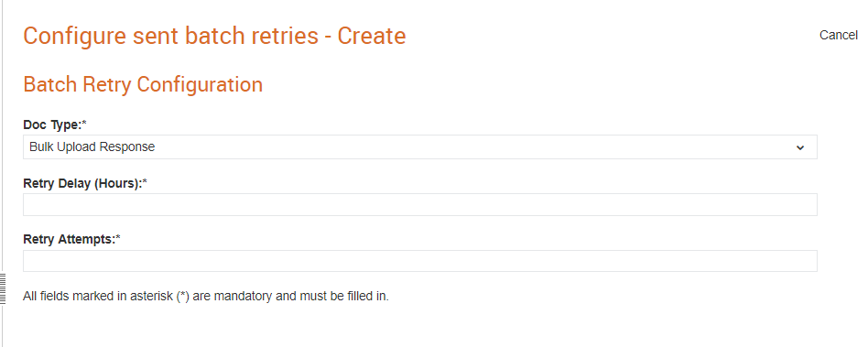868x347 pixels.
Task: Click the Doc Type label
Action: (x=52, y=125)
